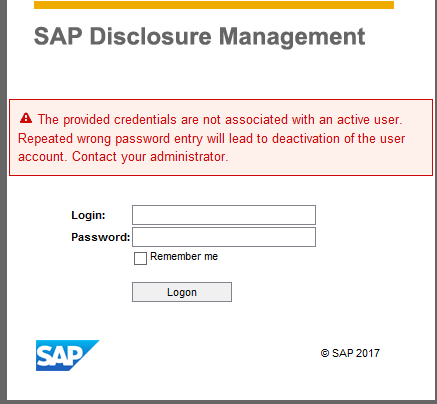
Task: Click the year 2017 in footer
Action: [368, 353]
